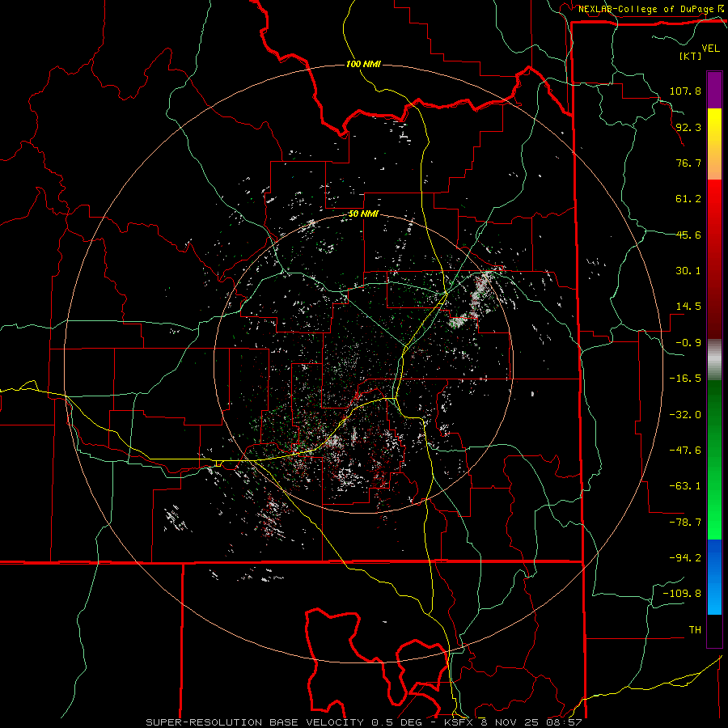Click the 30.1 legend value
Viewport: 728px width, 728px height.
688,271
